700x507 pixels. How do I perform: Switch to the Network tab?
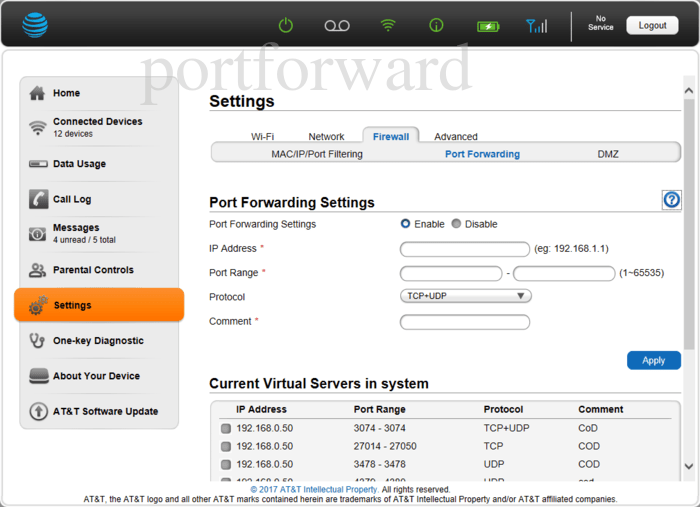pyautogui.click(x=326, y=137)
